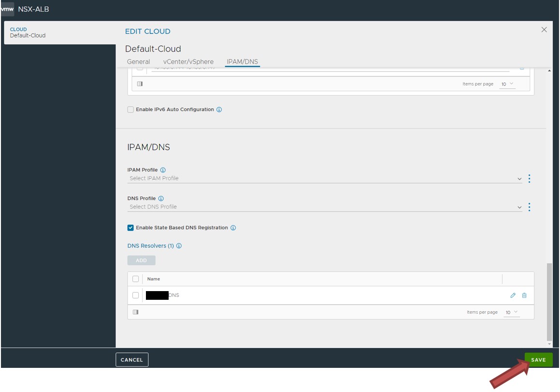Screen dimensions: 560x392
Task: Click scrollbar up arrow
Action: click(549, 70)
